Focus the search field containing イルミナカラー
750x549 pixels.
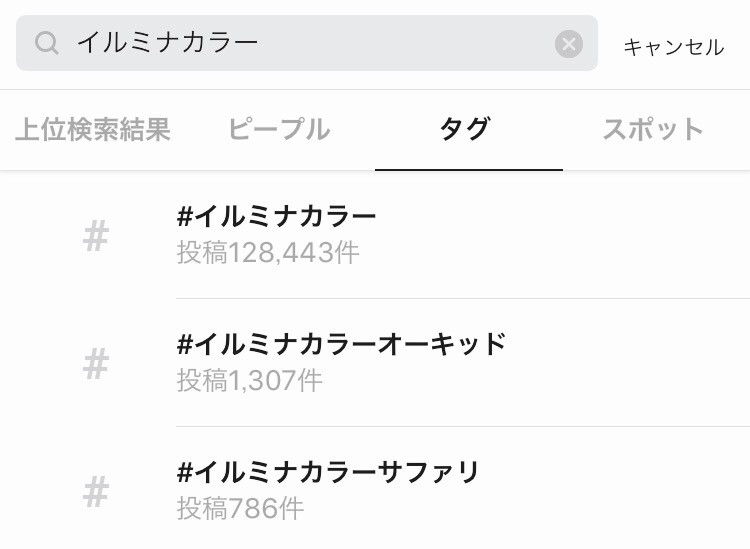point(300,43)
